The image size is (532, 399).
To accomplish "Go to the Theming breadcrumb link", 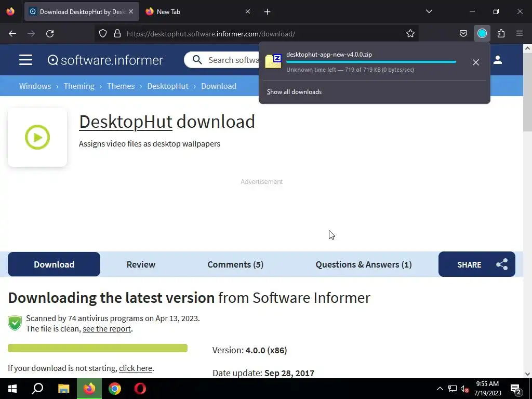I will point(79,86).
